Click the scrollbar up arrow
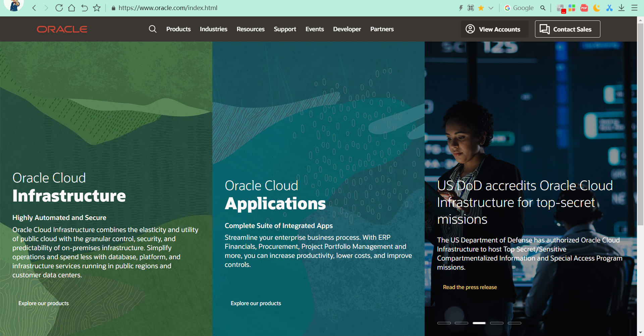Image resolution: width=644 pixels, height=336 pixels. point(640,20)
